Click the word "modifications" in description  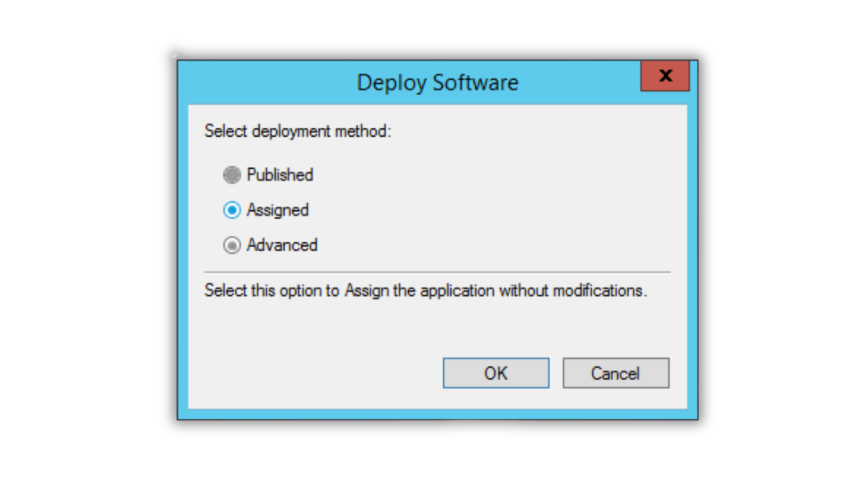tap(598, 291)
